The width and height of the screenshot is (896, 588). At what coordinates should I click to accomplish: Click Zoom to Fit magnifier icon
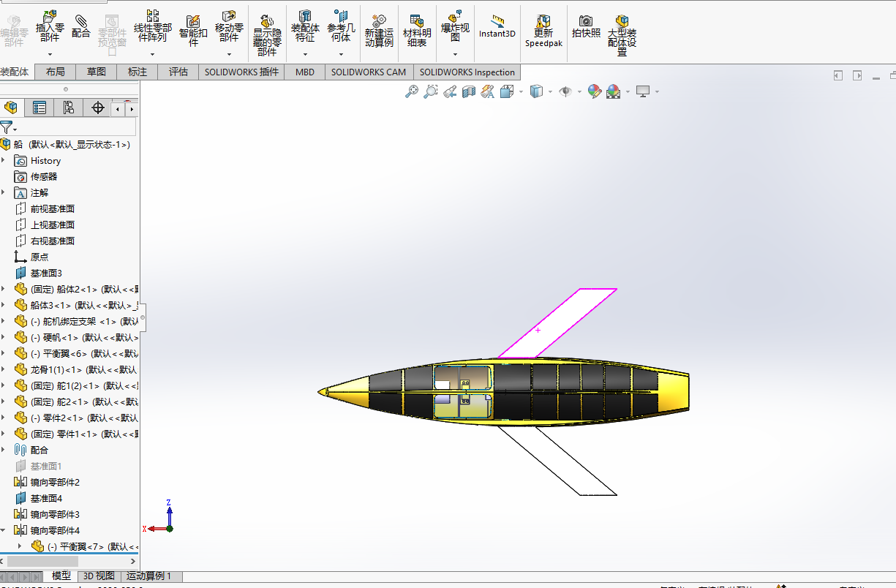412,91
